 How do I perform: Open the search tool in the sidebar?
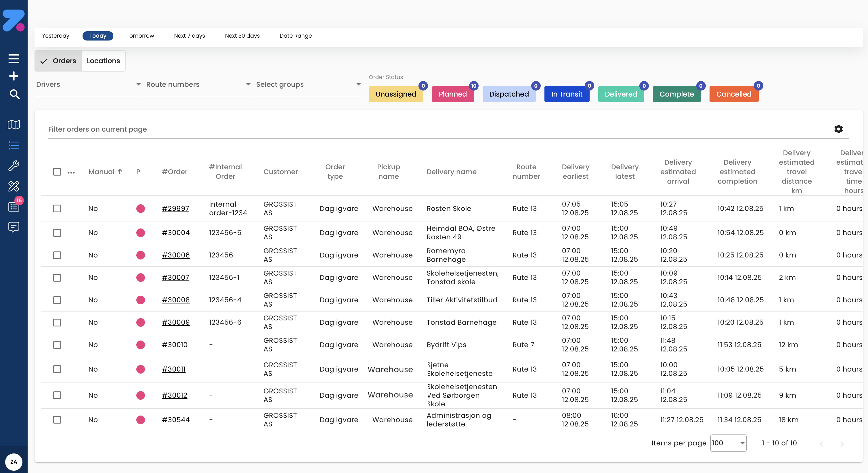coord(14,95)
